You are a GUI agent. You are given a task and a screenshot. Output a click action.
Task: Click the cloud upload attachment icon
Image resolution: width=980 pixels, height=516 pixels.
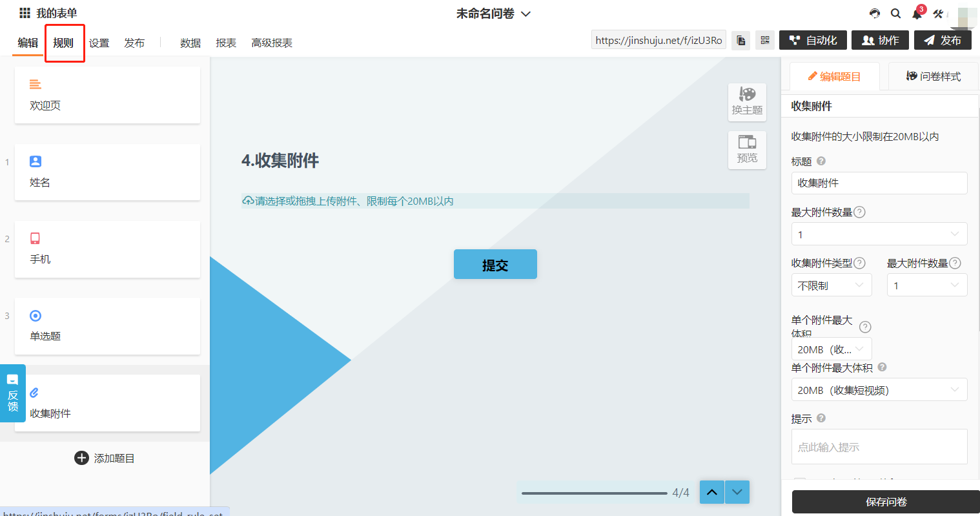click(x=248, y=201)
